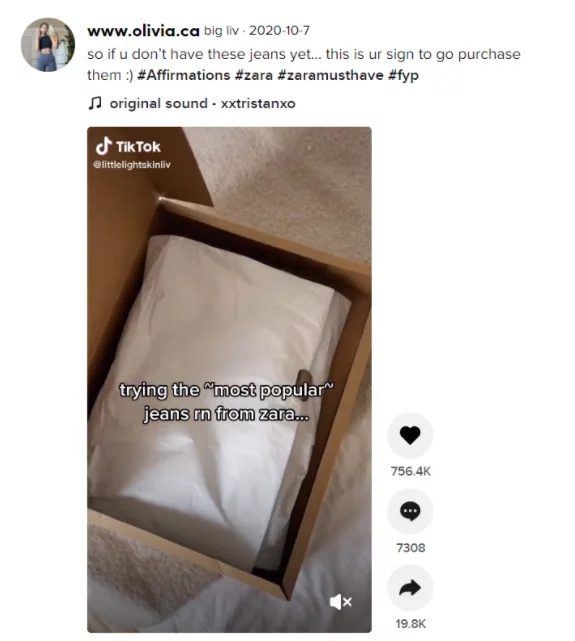Unmute the video with the speaker icon
Image resolution: width=575 pixels, height=641 pixels.
(340, 602)
